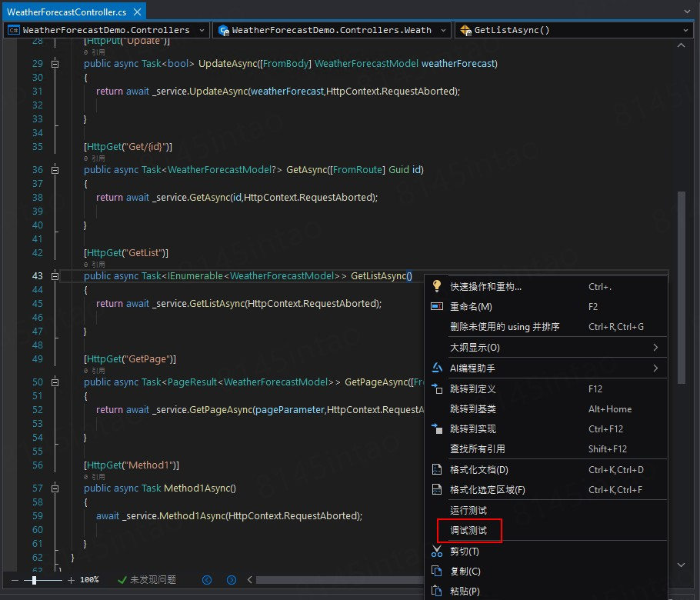This screenshot has height=600, width=700.
Task: Click the zoom slider handle
Action: tap(35, 580)
